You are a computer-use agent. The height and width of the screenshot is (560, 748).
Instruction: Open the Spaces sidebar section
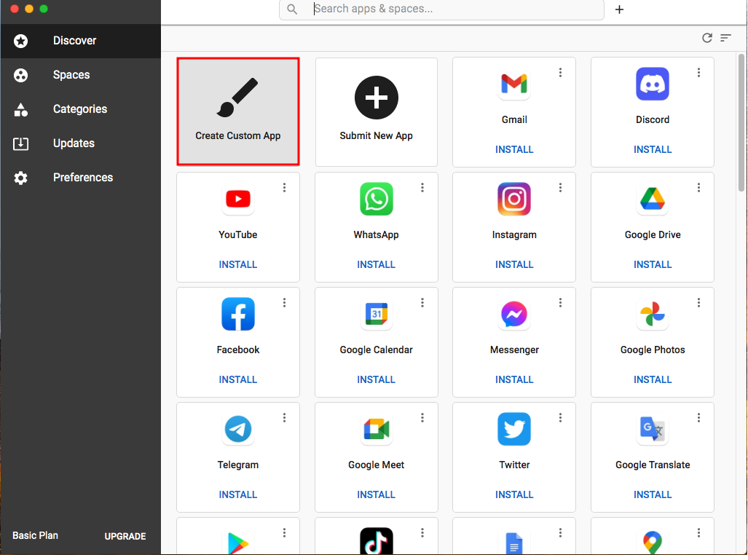click(x=71, y=75)
